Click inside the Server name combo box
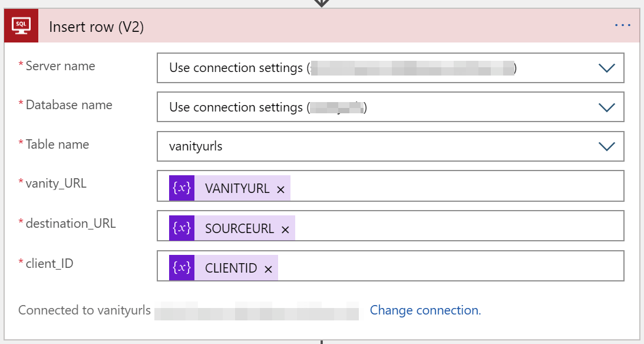The width and height of the screenshot is (644, 344). tap(354, 68)
